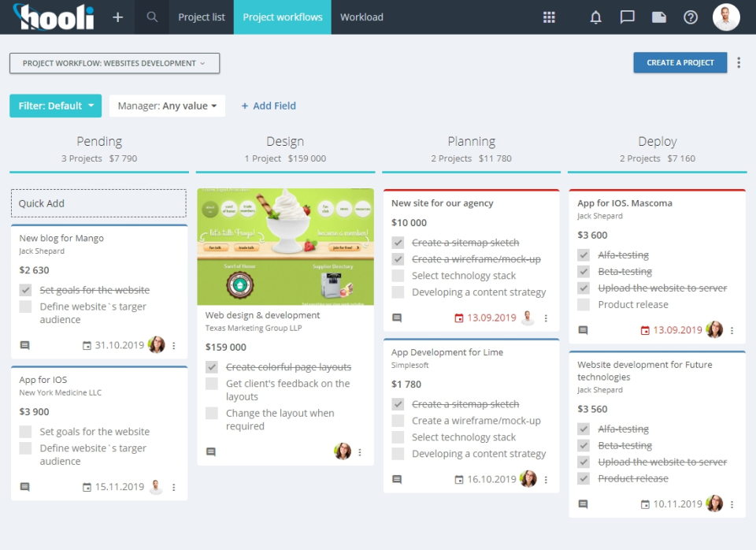Image resolution: width=756 pixels, height=550 pixels.
Task: Open the Filter: Default dropdown
Action: pyautogui.click(x=55, y=106)
